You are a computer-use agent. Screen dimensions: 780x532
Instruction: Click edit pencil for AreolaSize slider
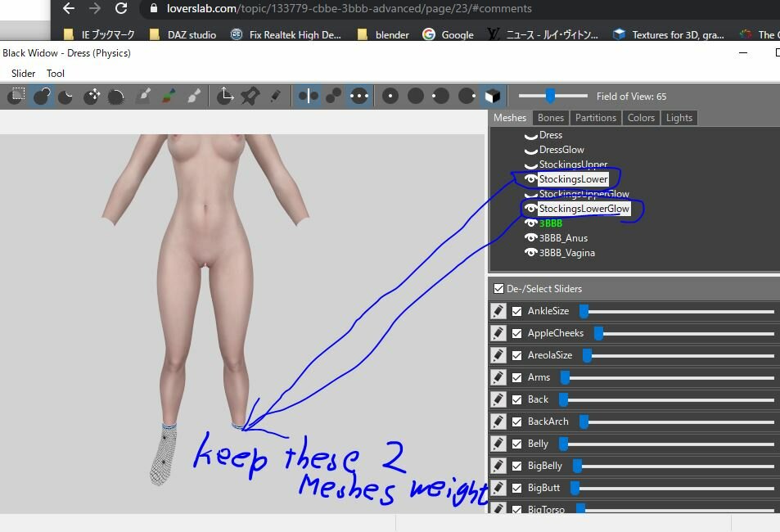tap(498, 355)
